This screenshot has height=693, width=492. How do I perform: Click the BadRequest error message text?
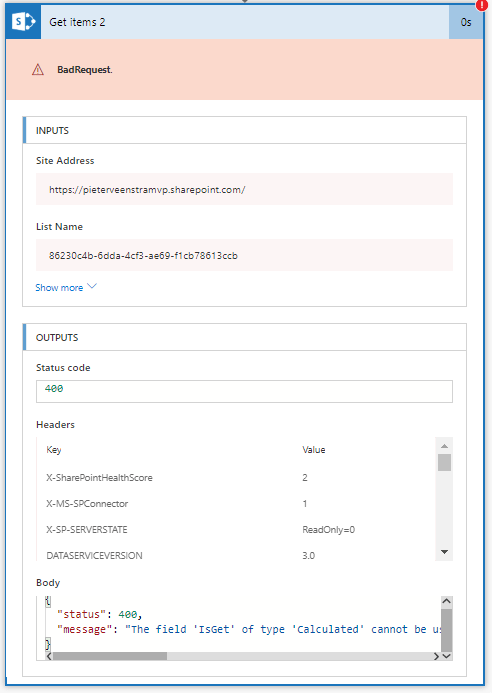point(85,70)
